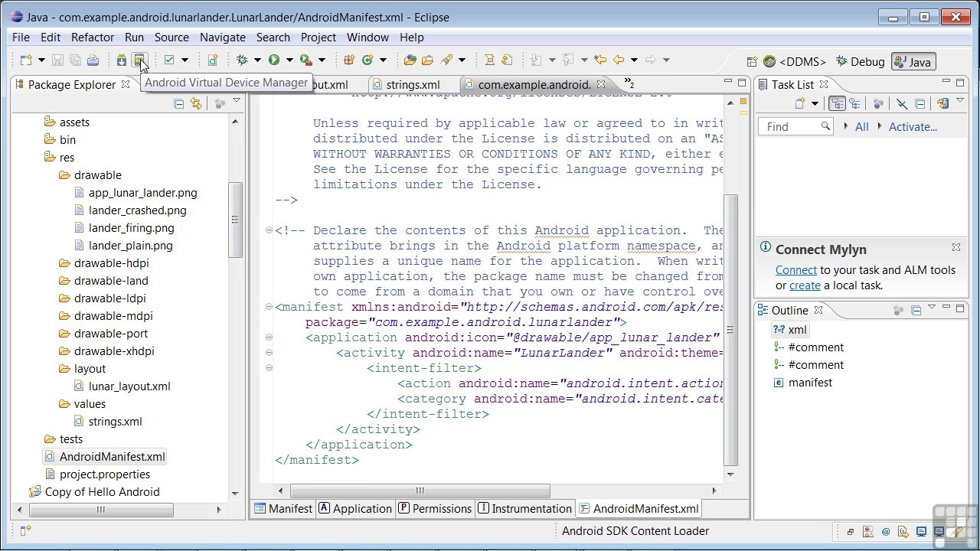Screen dimensions: 980x551
Task: Click the Open Type icon in toolbar
Action: pyautogui.click(x=410, y=60)
